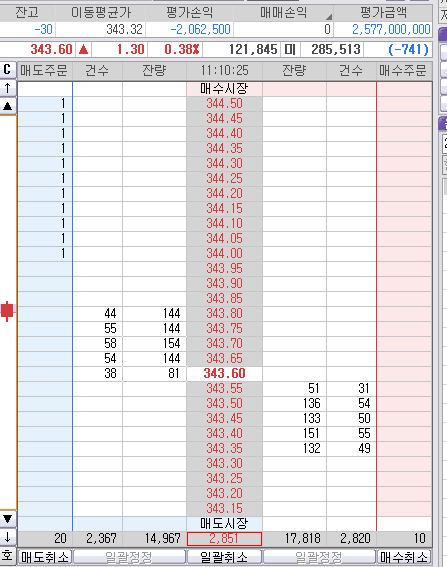Cancel all orders with 일괄취소 button
This screenshot has height=567, width=447.
[x=224, y=557]
